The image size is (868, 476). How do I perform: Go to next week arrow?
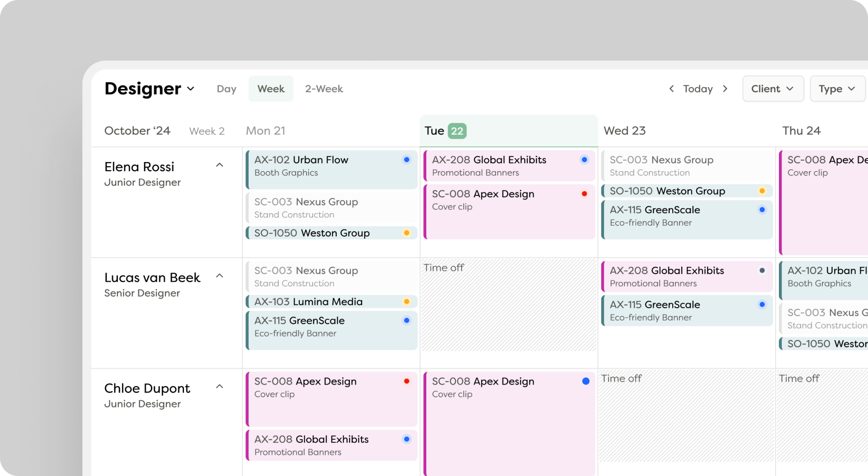point(725,89)
